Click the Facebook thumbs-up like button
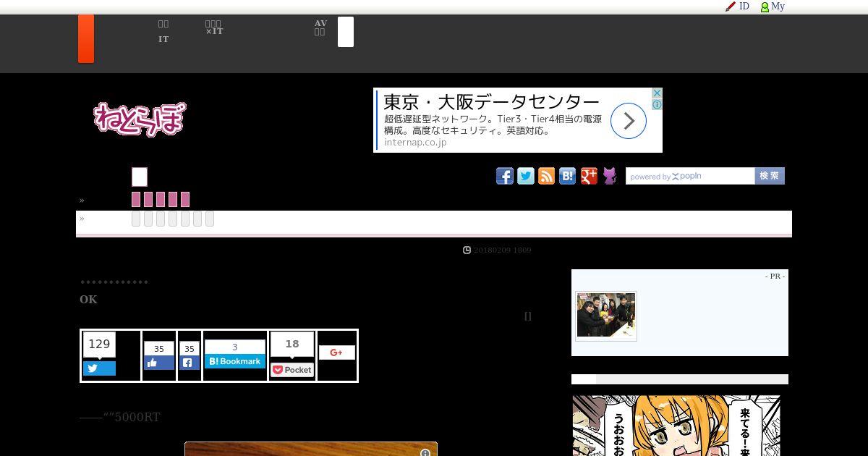The width and height of the screenshot is (868, 456). (159, 363)
